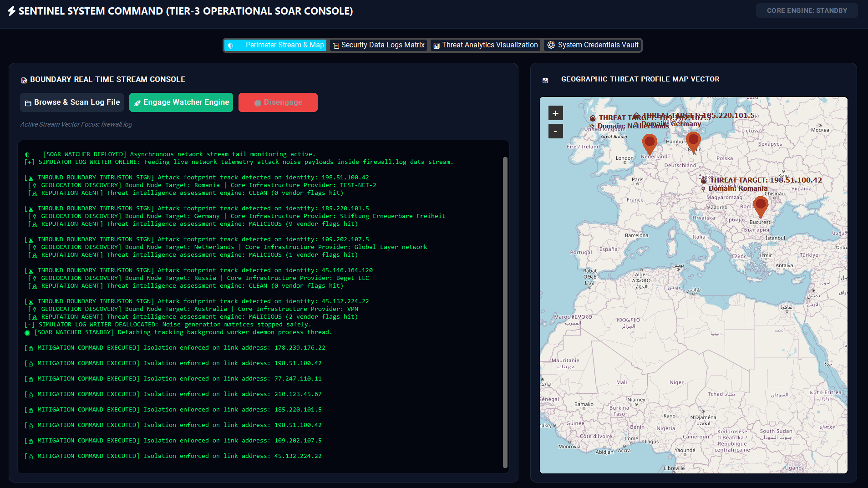Click document icon on Security Data Logs tab
Image resolution: width=868 pixels, height=488 pixels.
[x=336, y=46]
